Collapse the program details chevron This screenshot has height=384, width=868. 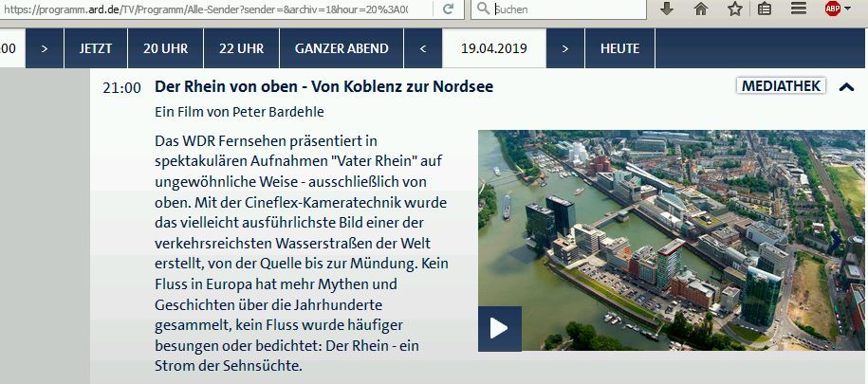click(x=846, y=86)
